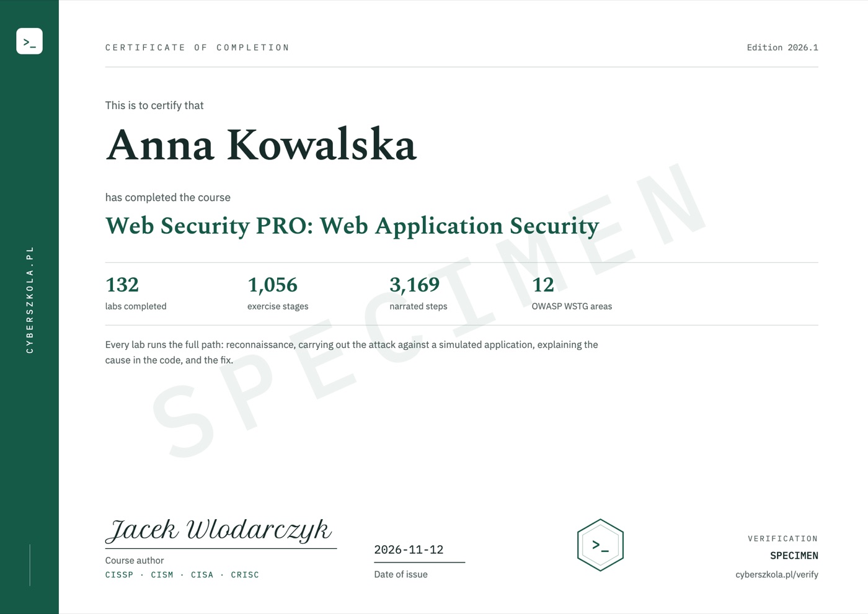This screenshot has width=868, height=614.
Task: Click the '12' OWASP areas number
Action: coord(542,285)
